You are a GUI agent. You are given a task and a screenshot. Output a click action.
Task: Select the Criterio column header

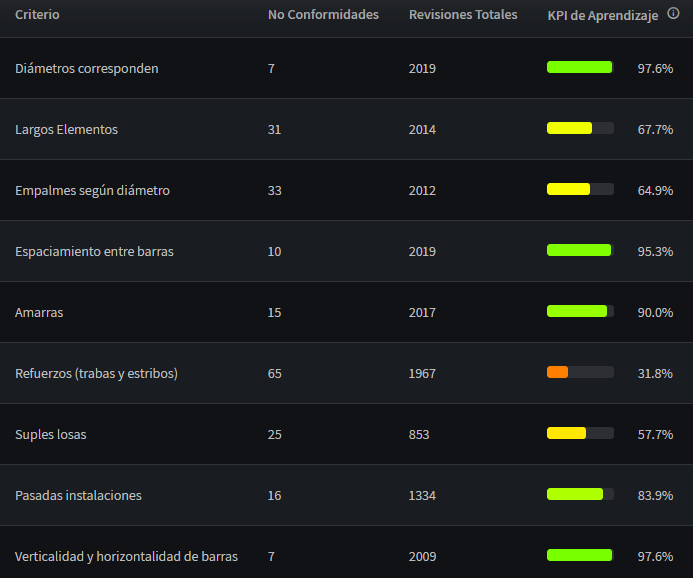coord(37,15)
